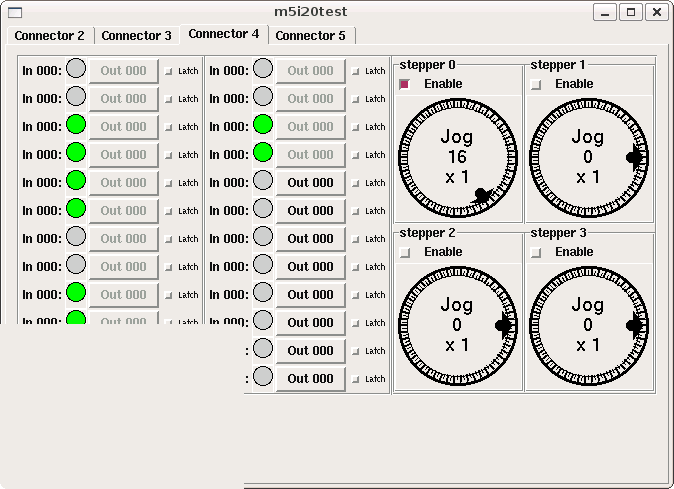Switch to the Connector 2 tab
Viewport: 674px width, 489px height.
pos(50,35)
